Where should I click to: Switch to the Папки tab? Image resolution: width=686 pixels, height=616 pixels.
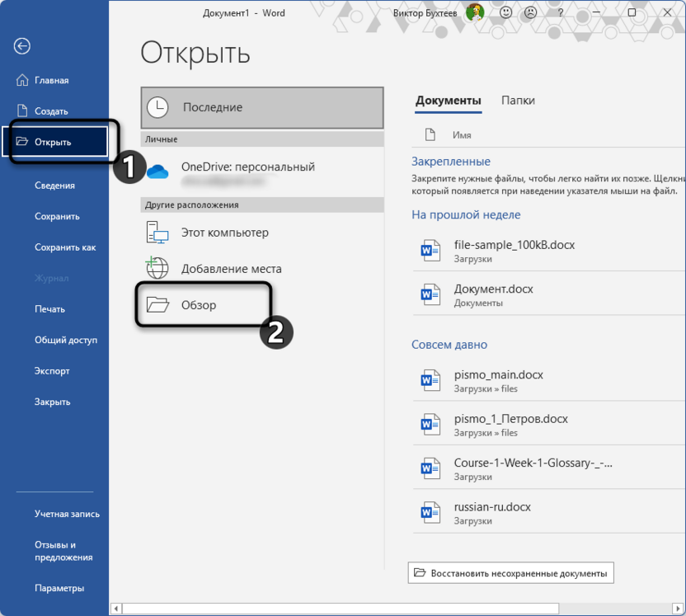tap(518, 101)
